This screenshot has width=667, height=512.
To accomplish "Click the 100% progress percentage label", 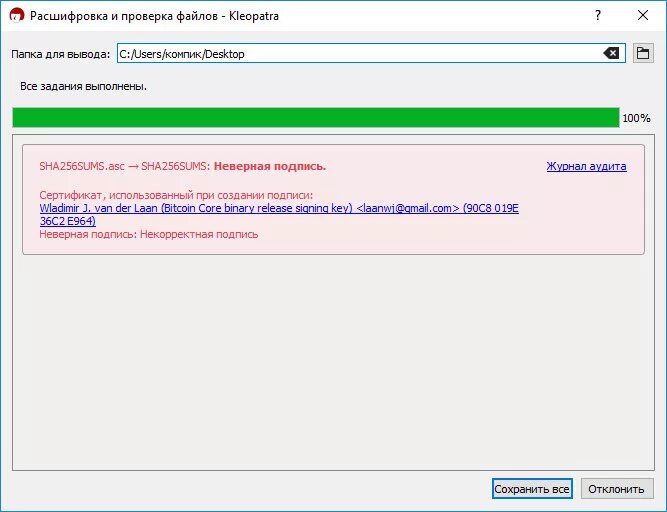I will click(636, 118).
